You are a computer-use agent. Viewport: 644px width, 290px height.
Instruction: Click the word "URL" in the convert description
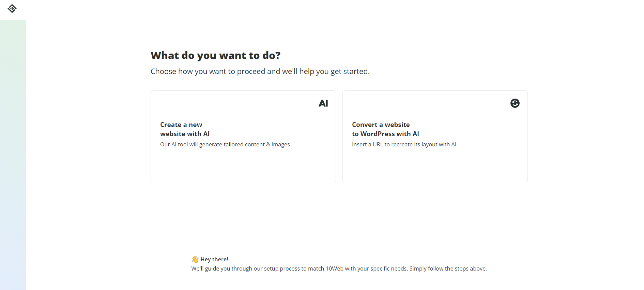point(378,145)
